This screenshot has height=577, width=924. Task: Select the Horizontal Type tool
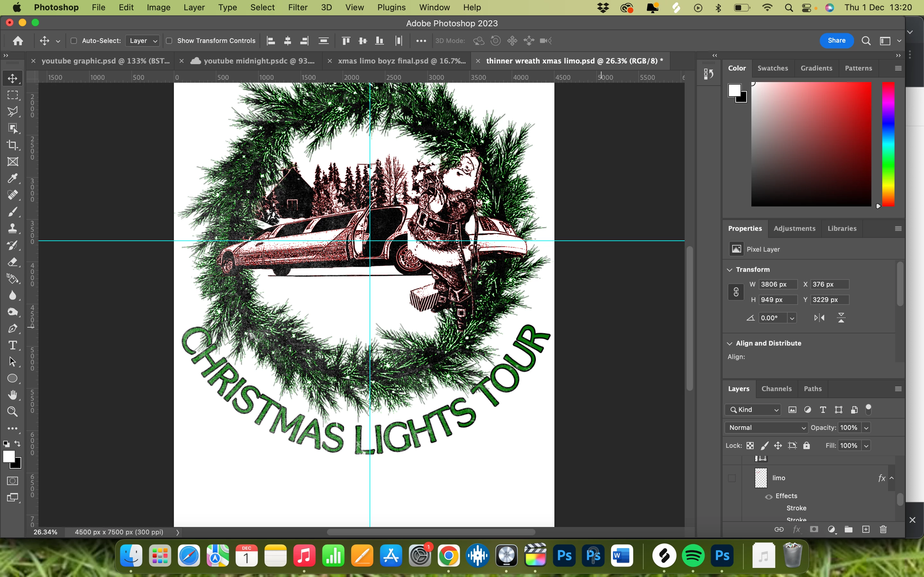[13, 345]
